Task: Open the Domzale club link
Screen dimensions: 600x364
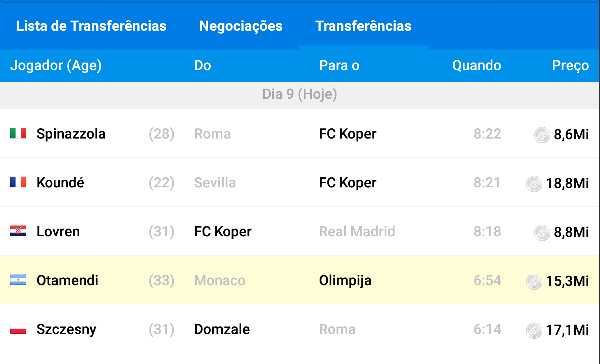Action: (x=222, y=329)
